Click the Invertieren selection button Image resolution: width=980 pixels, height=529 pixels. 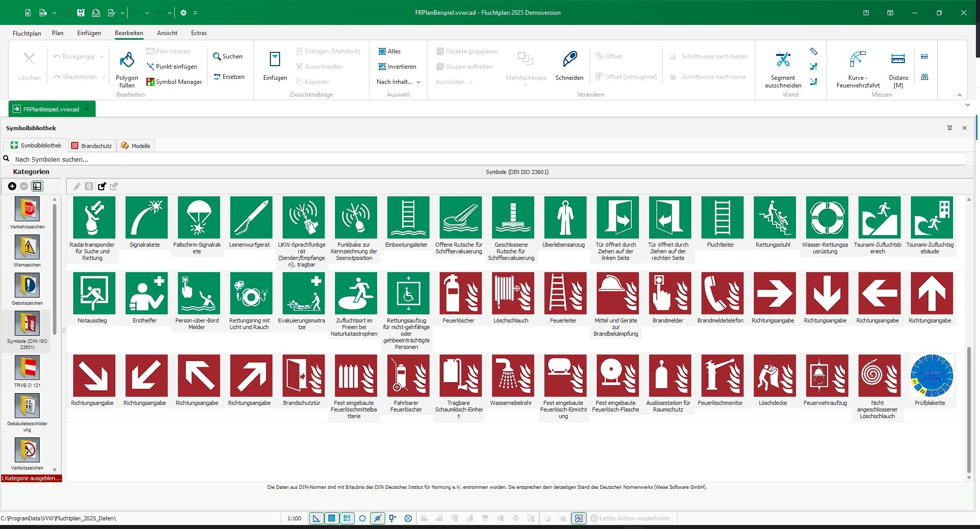(397, 67)
